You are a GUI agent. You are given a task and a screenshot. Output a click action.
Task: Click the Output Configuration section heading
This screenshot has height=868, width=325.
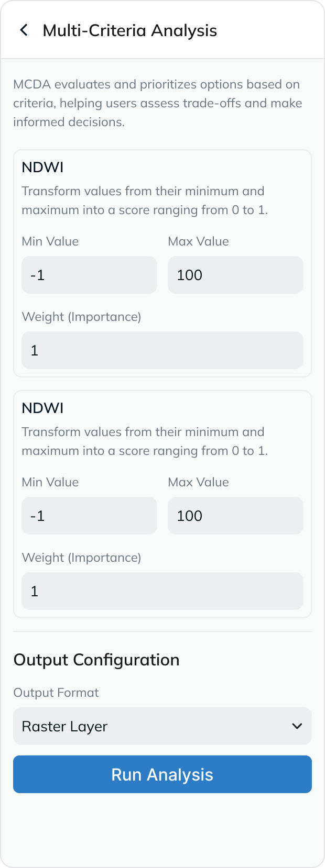[x=96, y=660]
